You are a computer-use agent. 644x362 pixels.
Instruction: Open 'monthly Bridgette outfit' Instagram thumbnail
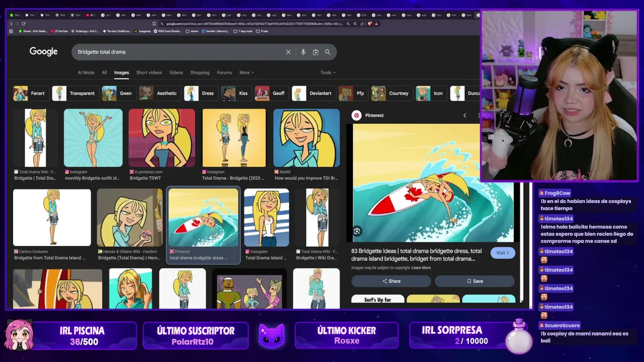click(93, 138)
